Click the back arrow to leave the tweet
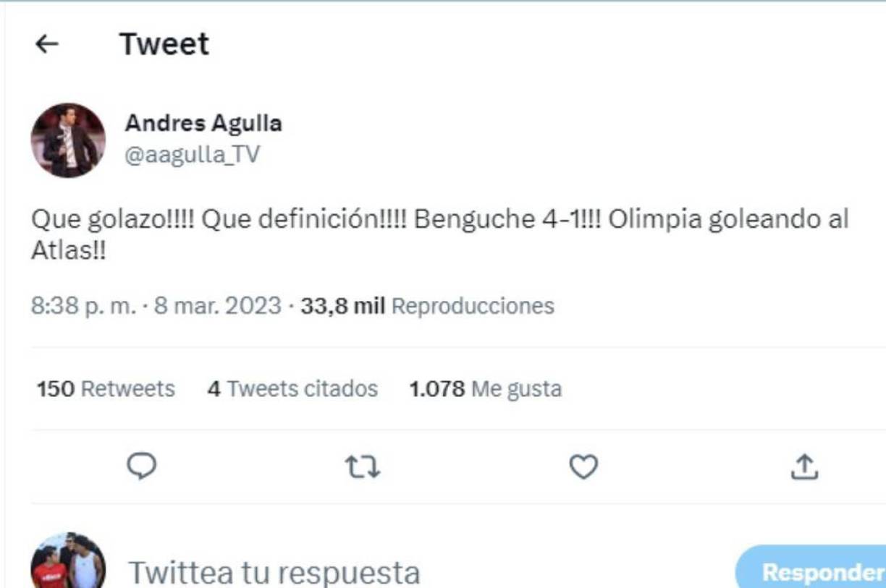The width and height of the screenshot is (886, 588). click(48, 44)
